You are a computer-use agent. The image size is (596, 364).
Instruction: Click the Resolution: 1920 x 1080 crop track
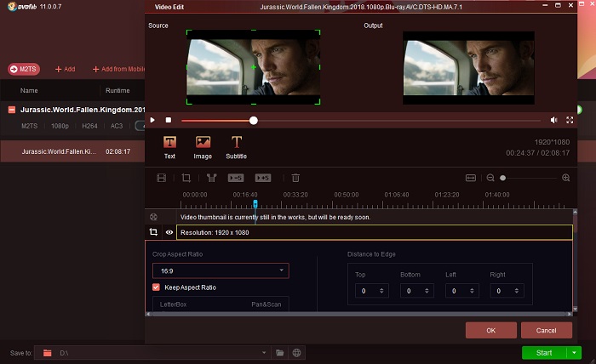tap(375, 232)
